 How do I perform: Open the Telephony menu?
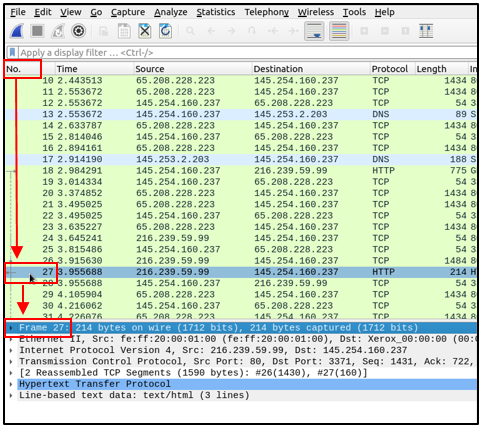(267, 12)
